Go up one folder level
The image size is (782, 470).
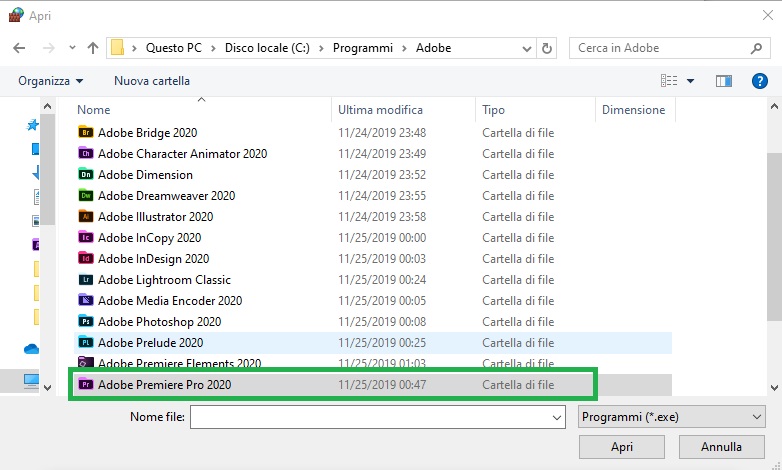pyautogui.click(x=93, y=48)
